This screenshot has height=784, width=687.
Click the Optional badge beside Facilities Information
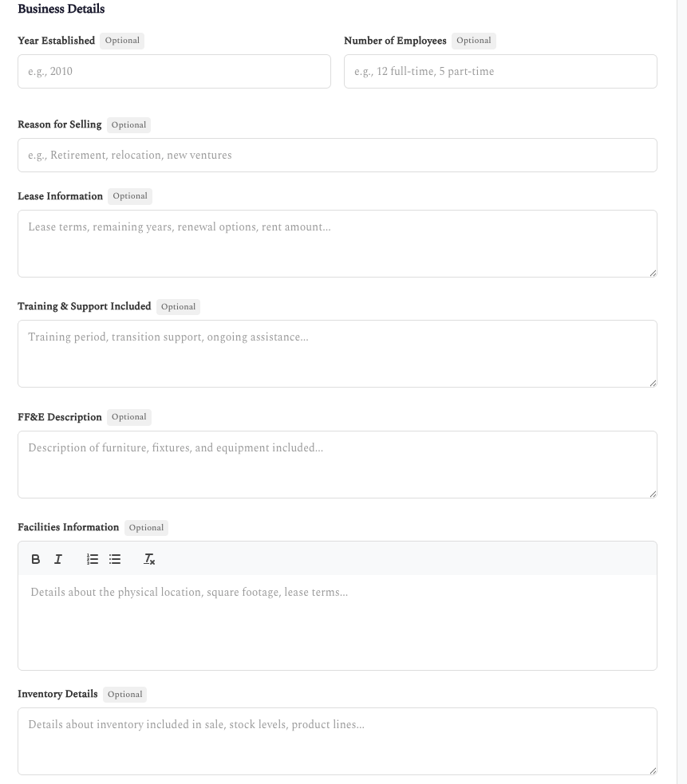(x=146, y=527)
